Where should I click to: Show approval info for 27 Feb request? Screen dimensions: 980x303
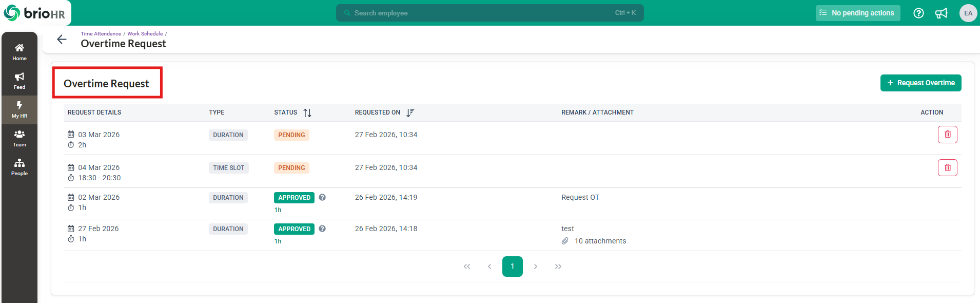coord(322,229)
